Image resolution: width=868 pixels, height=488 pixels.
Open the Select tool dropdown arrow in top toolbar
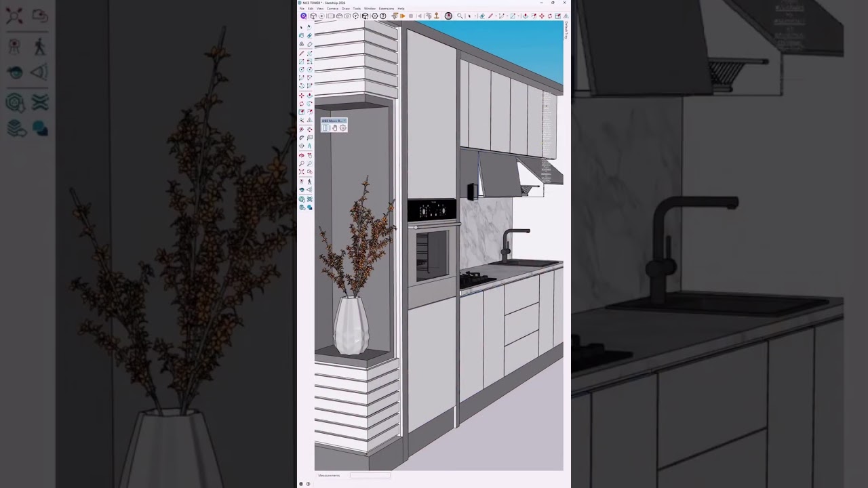coord(475,16)
